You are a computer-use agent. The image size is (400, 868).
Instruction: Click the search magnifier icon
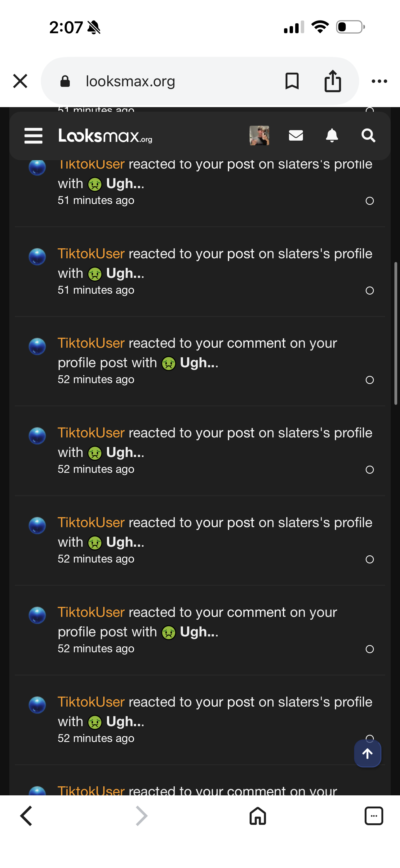(368, 135)
